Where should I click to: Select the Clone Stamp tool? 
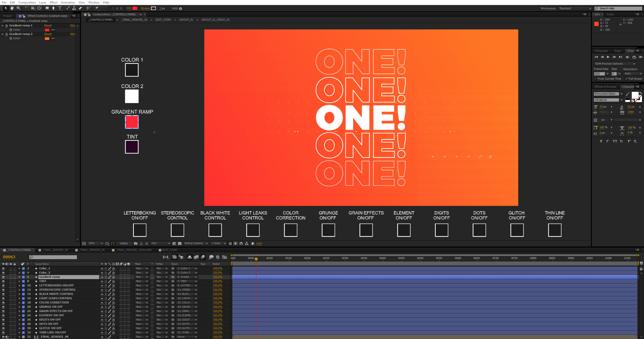(74, 8)
